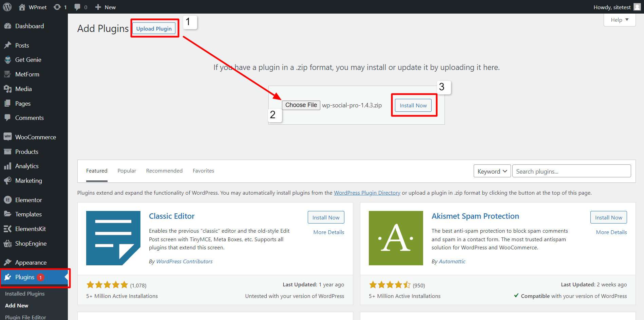Open More Details for Classic Editor
Image resolution: width=644 pixels, height=320 pixels.
coord(329,232)
